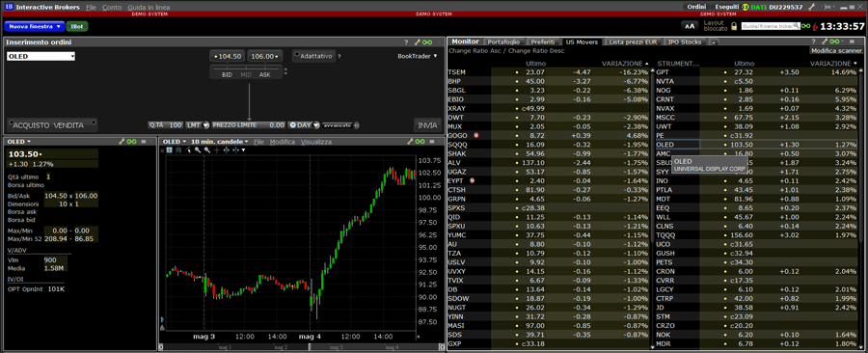Click the red X icon in chart toolbar

tap(162, 149)
